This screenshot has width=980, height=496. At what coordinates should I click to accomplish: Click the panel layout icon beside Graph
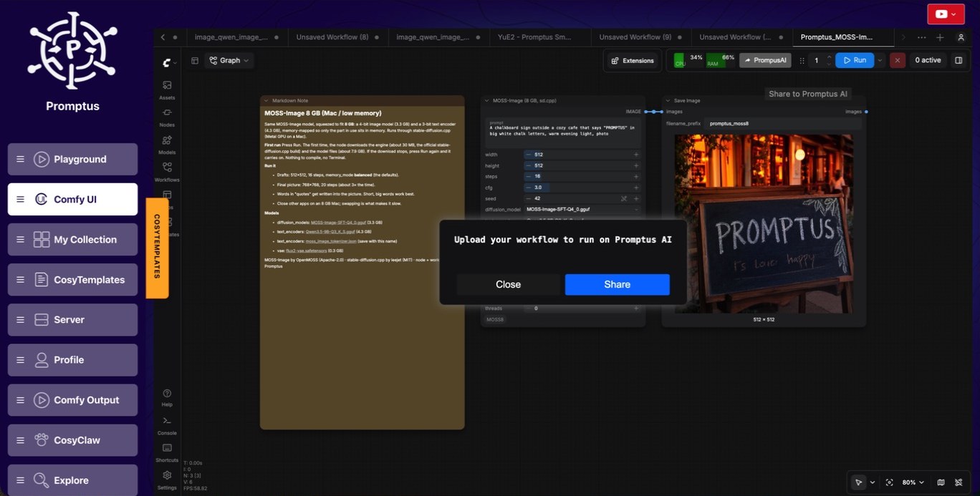click(195, 61)
